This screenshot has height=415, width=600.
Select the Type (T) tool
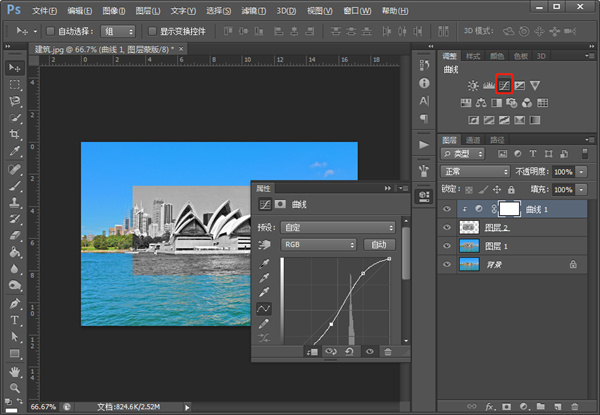15,320
